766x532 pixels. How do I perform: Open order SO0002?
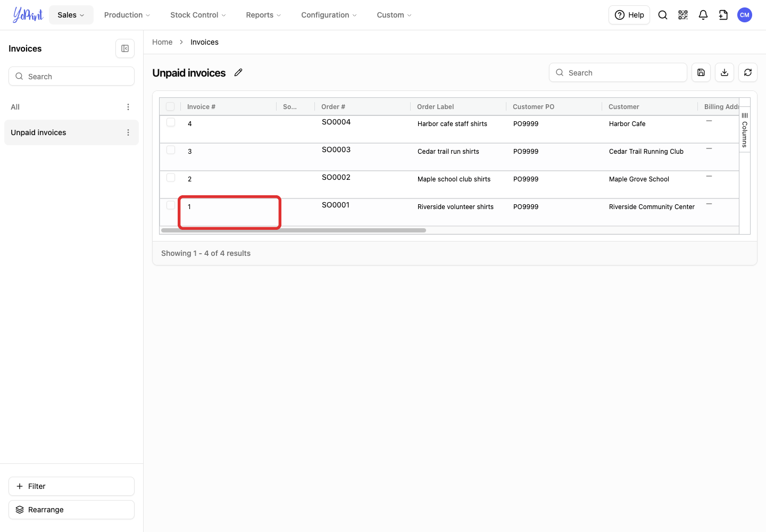(336, 177)
